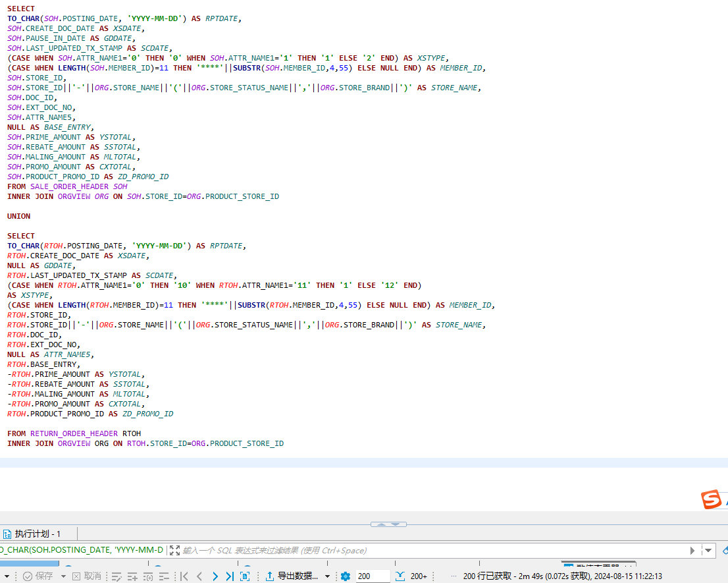Viewport: 728px width, 583px height.
Task: Go to next row arrow
Action: (215, 576)
